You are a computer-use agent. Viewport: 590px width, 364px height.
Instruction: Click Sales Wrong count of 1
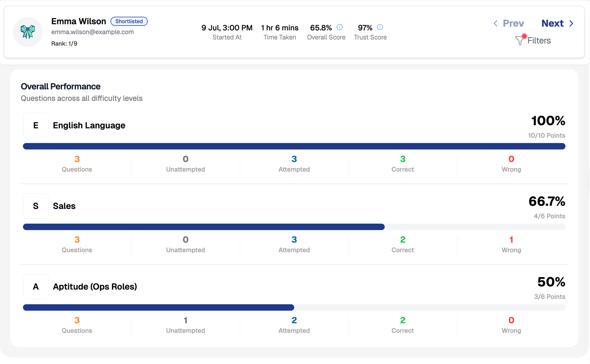tap(511, 240)
